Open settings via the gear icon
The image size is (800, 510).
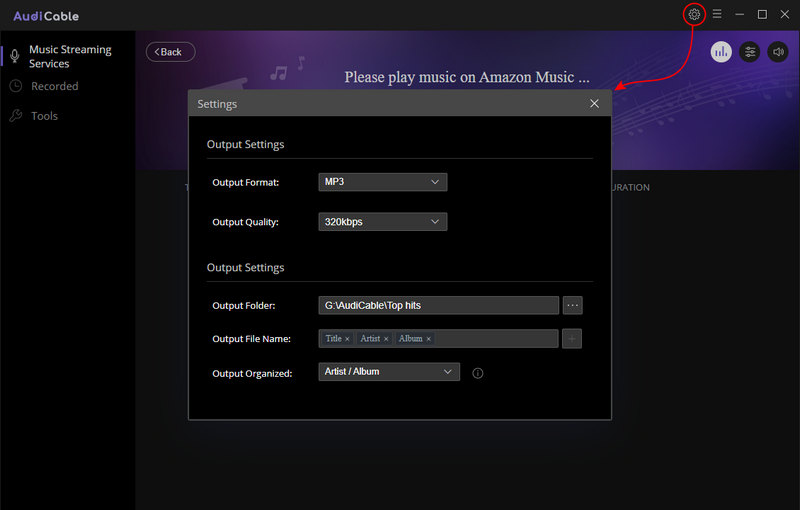tap(694, 14)
